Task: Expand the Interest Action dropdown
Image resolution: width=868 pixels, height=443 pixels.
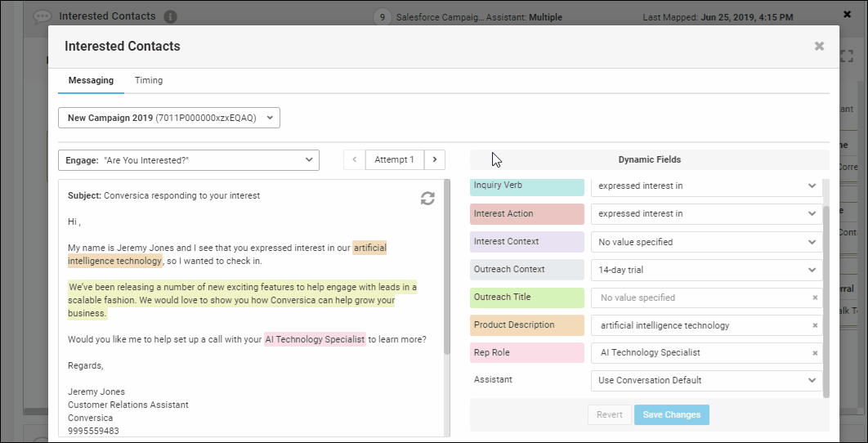Action: coord(707,214)
